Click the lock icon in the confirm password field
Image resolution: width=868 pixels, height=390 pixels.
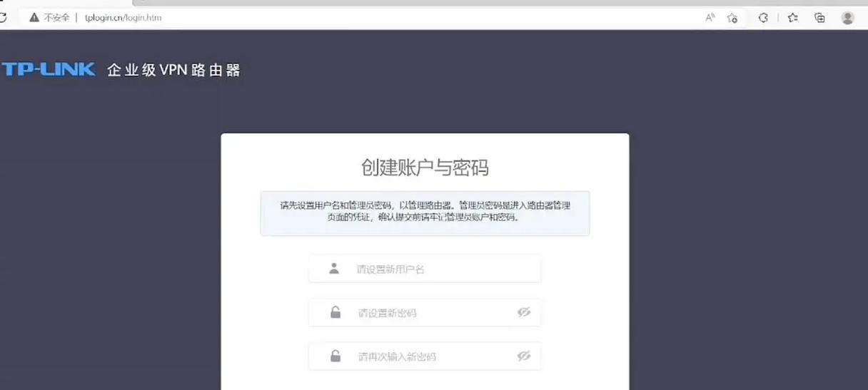[335, 356]
